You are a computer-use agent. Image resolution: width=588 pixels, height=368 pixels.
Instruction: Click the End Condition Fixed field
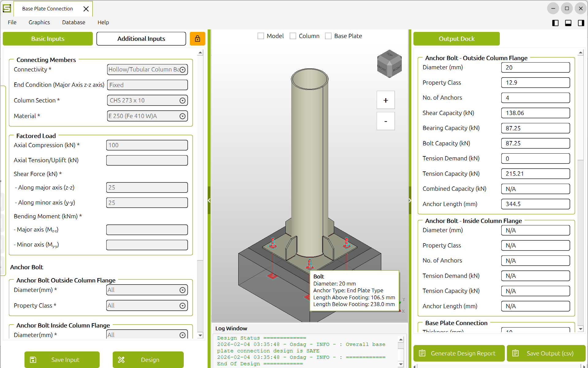coord(147,85)
